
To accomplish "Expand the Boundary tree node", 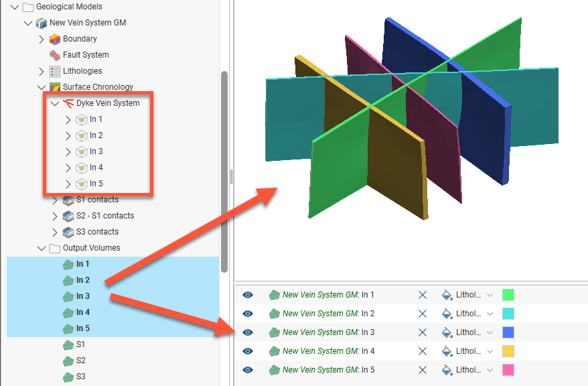I will click(x=42, y=39).
